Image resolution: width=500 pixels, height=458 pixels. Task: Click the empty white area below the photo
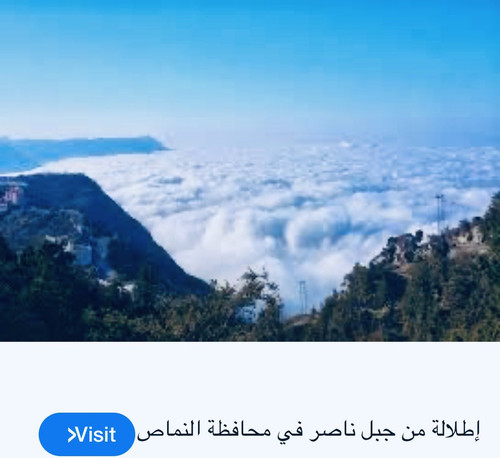tap(250, 377)
